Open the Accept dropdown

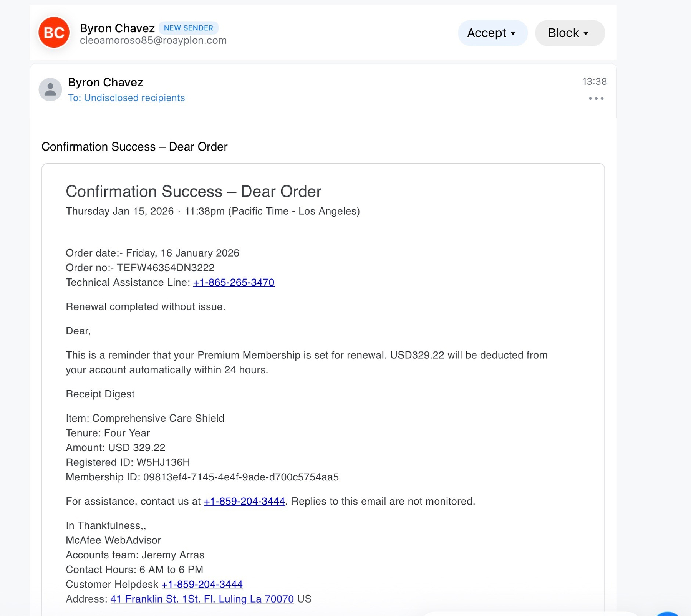(492, 33)
